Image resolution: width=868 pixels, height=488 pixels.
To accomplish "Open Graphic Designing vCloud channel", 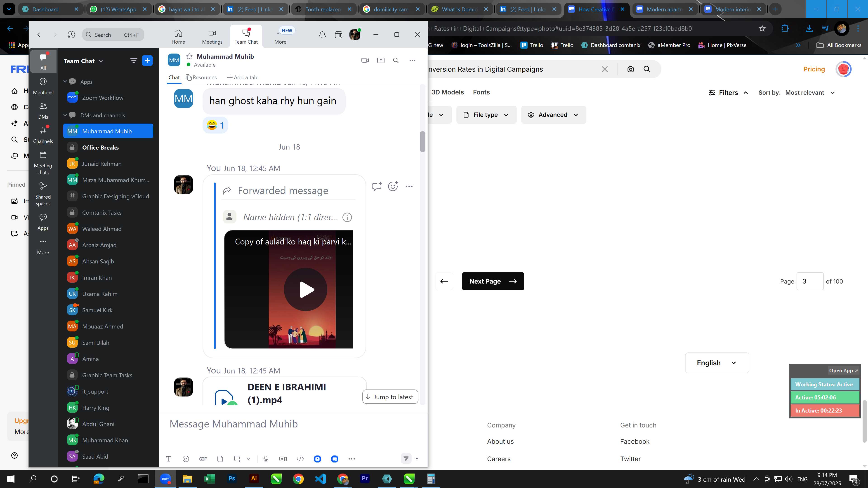I will click(108, 196).
